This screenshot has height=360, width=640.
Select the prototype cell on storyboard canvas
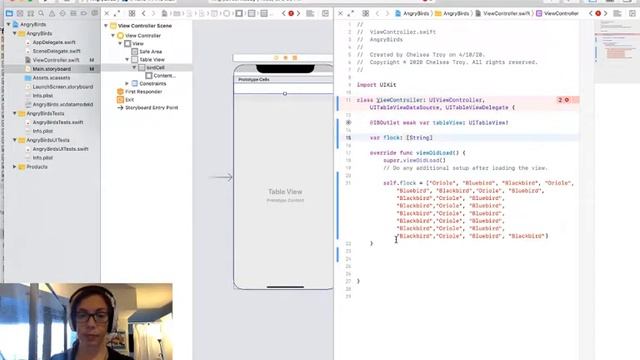tap(284, 88)
